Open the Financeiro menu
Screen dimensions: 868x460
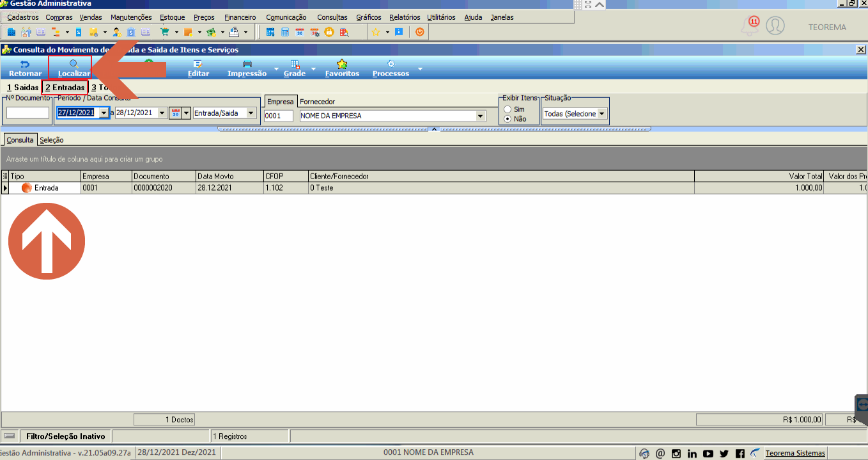point(240,17)
